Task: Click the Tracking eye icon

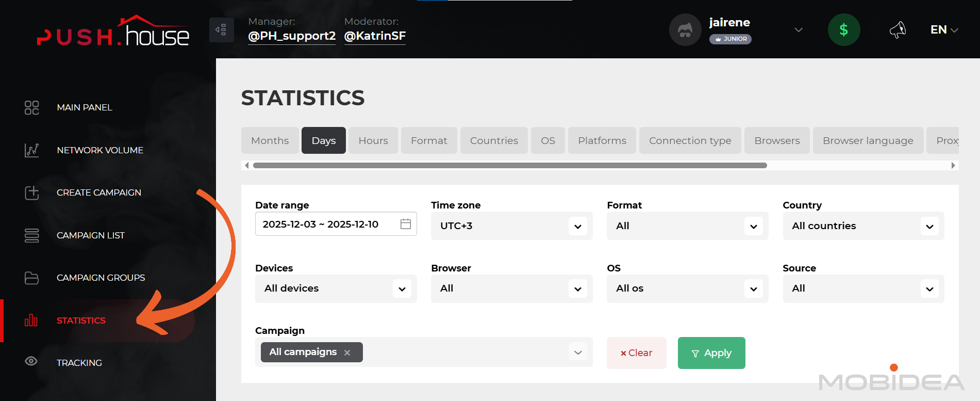Action: tap(31, 361)
